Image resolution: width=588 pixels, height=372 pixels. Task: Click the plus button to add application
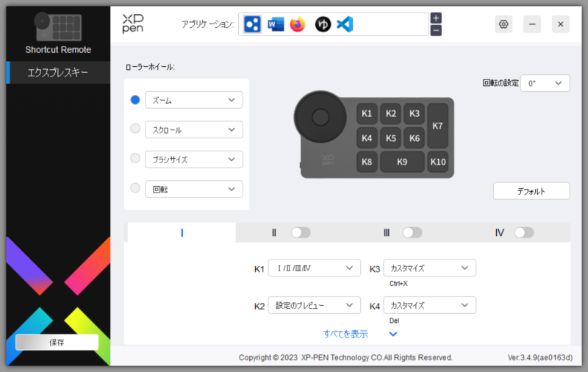point(436,18)
